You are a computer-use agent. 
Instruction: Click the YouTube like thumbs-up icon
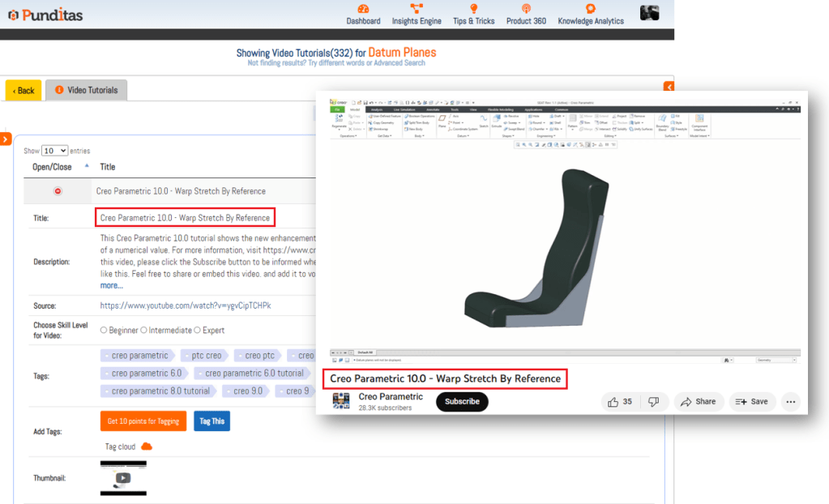pyautogui.click(x=613, y=402)
